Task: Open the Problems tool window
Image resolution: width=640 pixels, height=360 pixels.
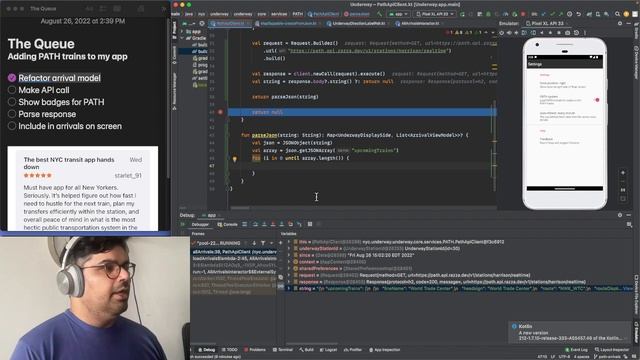Action: coord(255,350)
